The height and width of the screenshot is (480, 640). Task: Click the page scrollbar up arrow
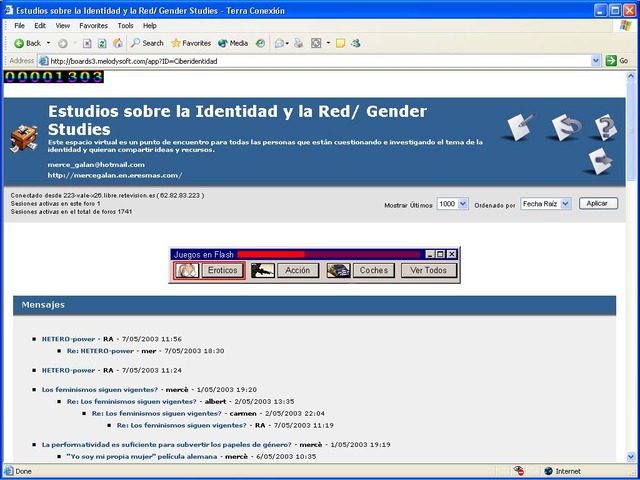point(631,76)
